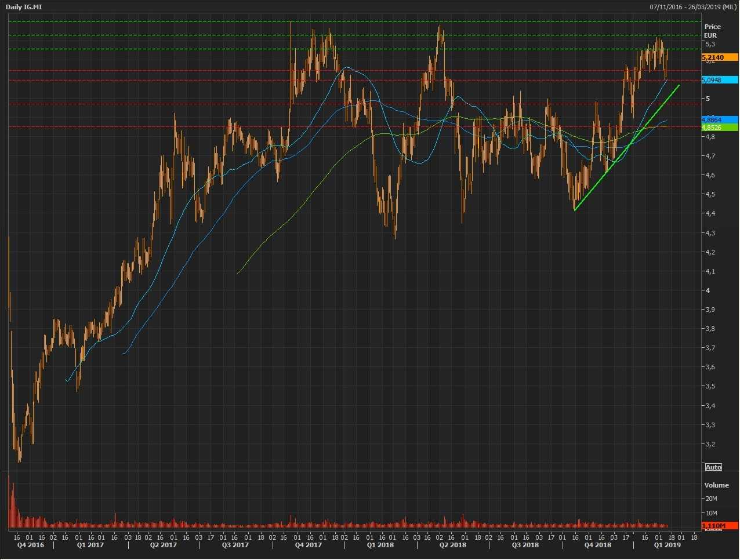Click the bright green ascending trendline
Viewport: 740px width, 560px height.
[626, 147]
